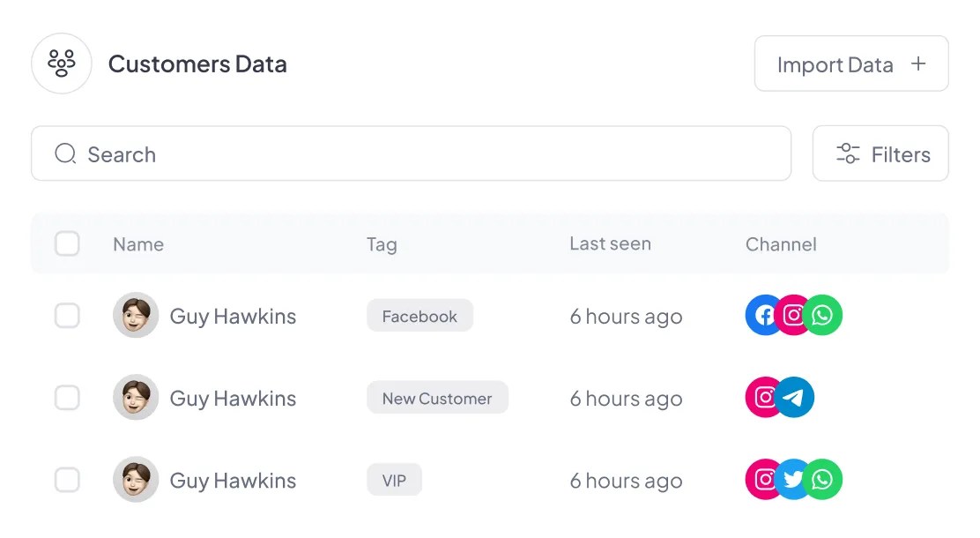Click the New Customer tag
Image resolution: width=980 pixels, height=538 pixels.
pos(437,398)
